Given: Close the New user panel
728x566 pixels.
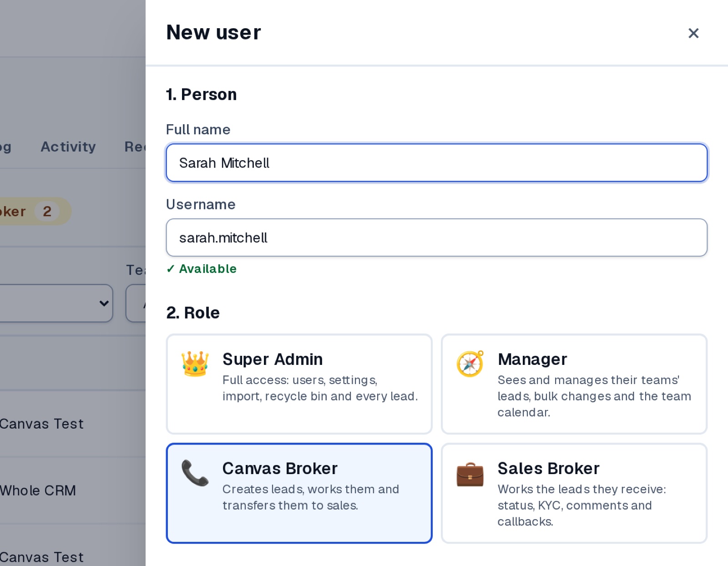Looking at the screenshot, I should pyautogui.click(x=693, y=33).
